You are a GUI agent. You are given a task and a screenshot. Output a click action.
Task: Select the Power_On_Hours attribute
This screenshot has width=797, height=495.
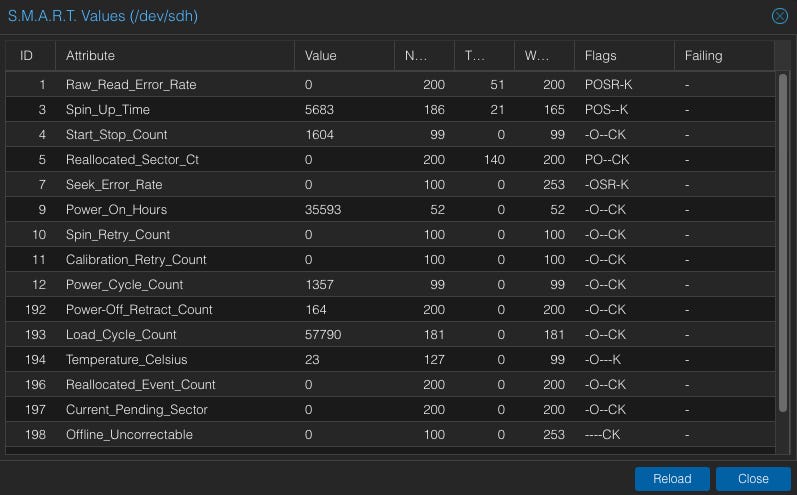[116, 209]
